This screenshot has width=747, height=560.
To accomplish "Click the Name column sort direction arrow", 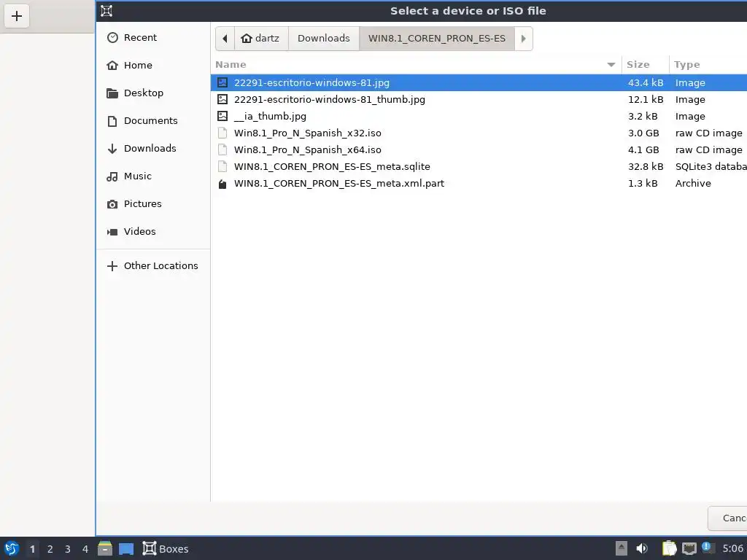I will click(x=611, y=65).
